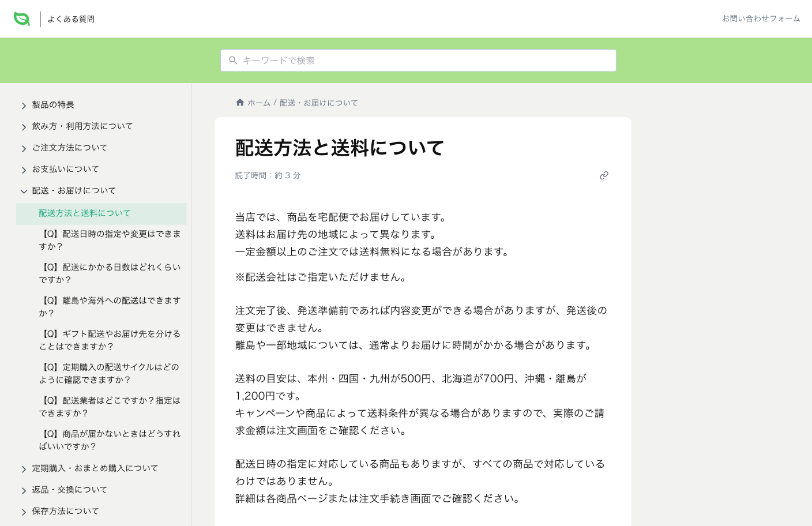Click the green leaf site logo
The height and width of the screenshot is (526, 812).
21,18
